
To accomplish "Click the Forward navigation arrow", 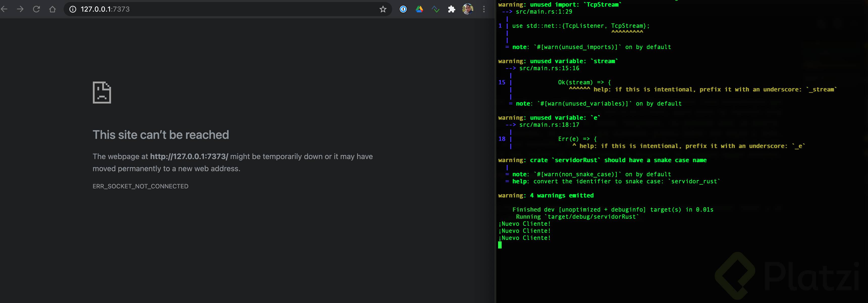I will pyautogui.click(x=20, y=9).
